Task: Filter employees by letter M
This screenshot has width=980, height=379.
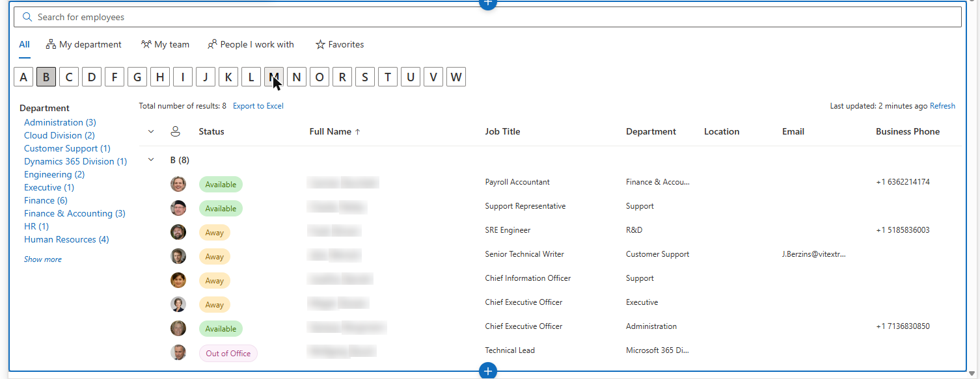Action: pyautogui.click(x=274, y=77)
